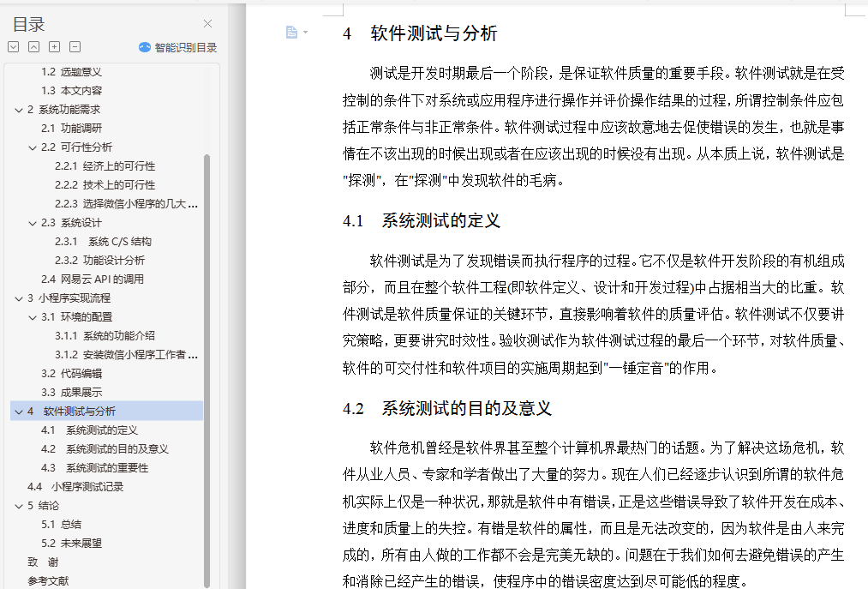Viewport: 868px width, 589px height.
Task: Open the dropdown arrow next to the document icon
Action: (x=306, y=32)
